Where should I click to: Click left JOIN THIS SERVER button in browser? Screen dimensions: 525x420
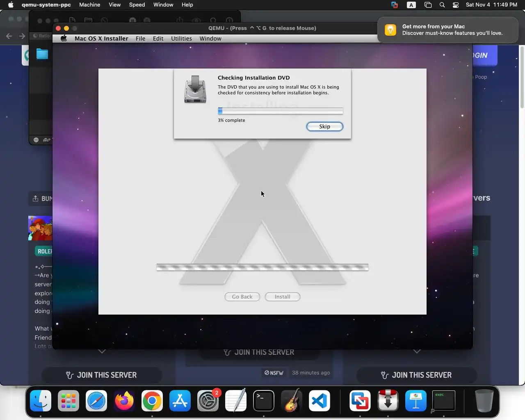pyautogui.click(x=102, y=375)
